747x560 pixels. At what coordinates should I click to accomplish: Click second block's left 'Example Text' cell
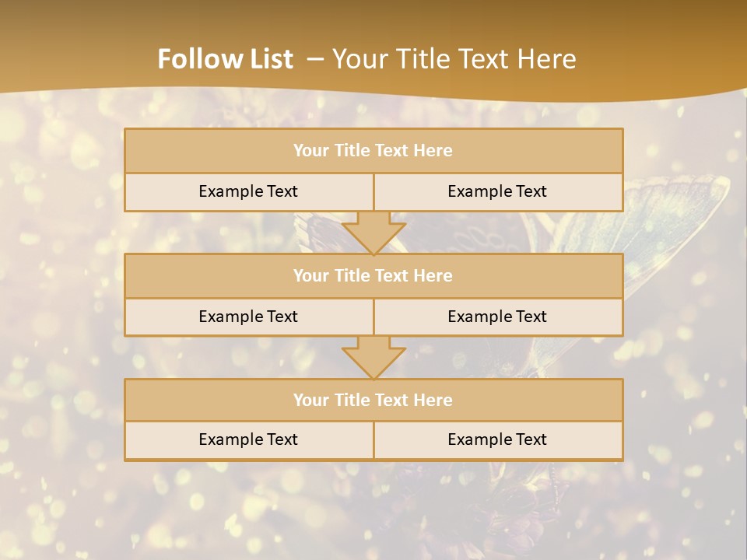249,317
